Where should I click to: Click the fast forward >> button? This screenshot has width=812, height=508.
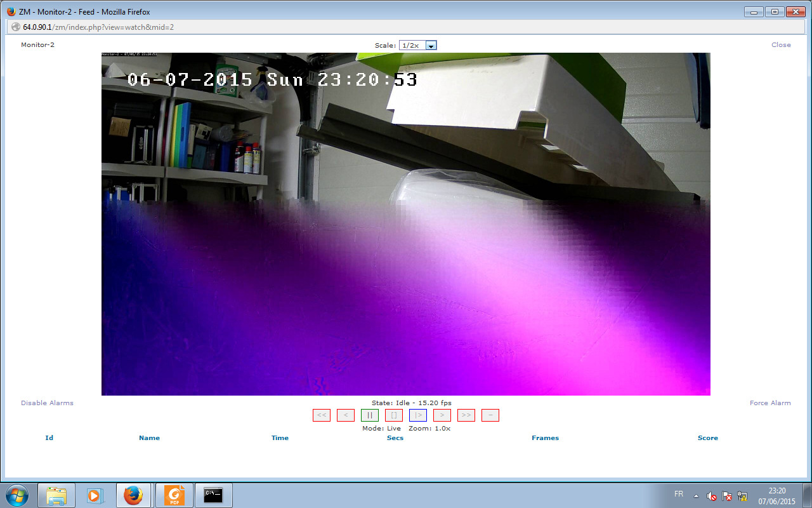[x=466, y=415]
